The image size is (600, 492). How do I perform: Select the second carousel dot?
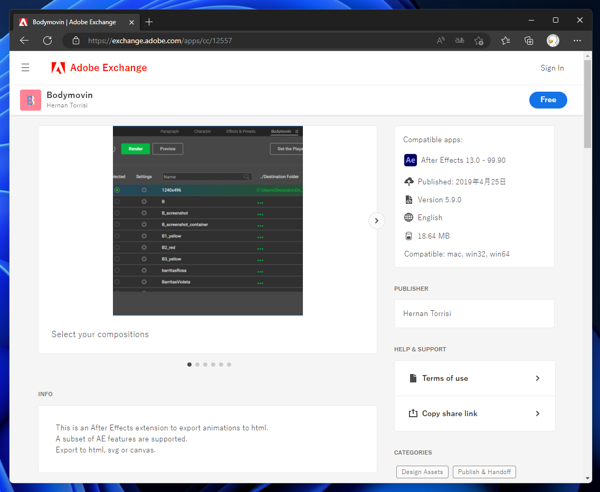[x=197, y=365]
